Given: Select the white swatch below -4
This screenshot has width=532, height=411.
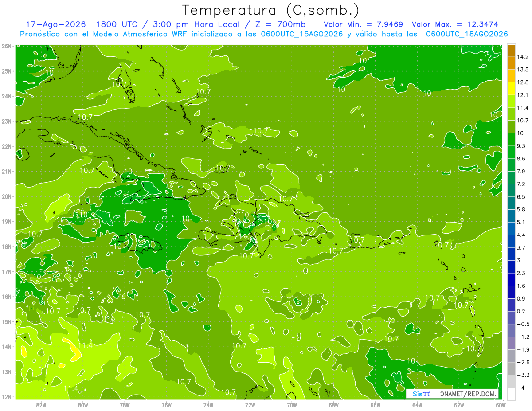Looking at the screenshot, I should (512, 394).
